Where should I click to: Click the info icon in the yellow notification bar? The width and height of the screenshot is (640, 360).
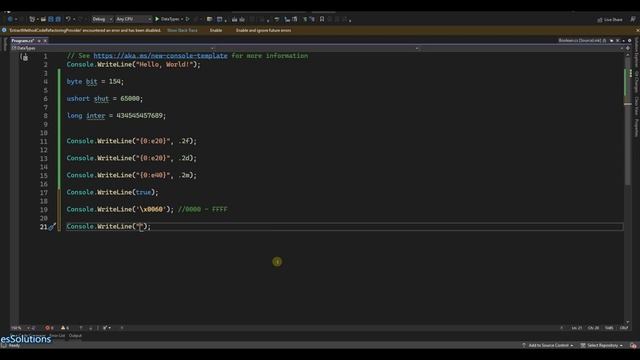tap(4, 30)
